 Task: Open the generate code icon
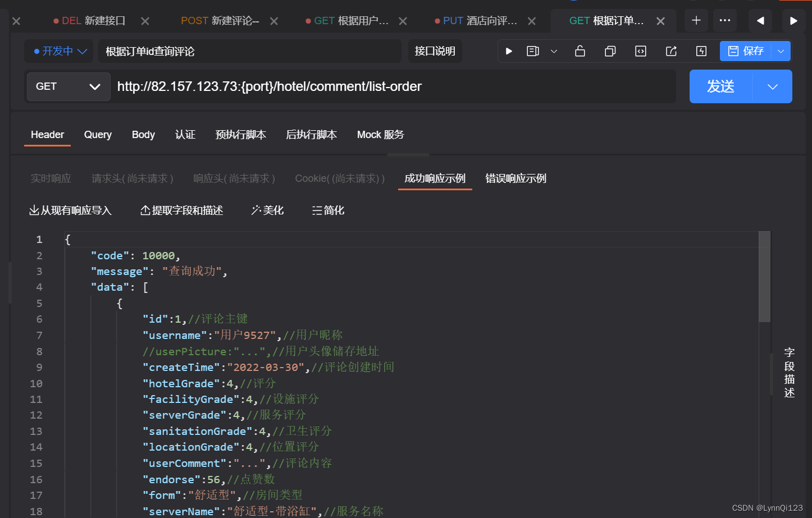[x=641, y=51]
